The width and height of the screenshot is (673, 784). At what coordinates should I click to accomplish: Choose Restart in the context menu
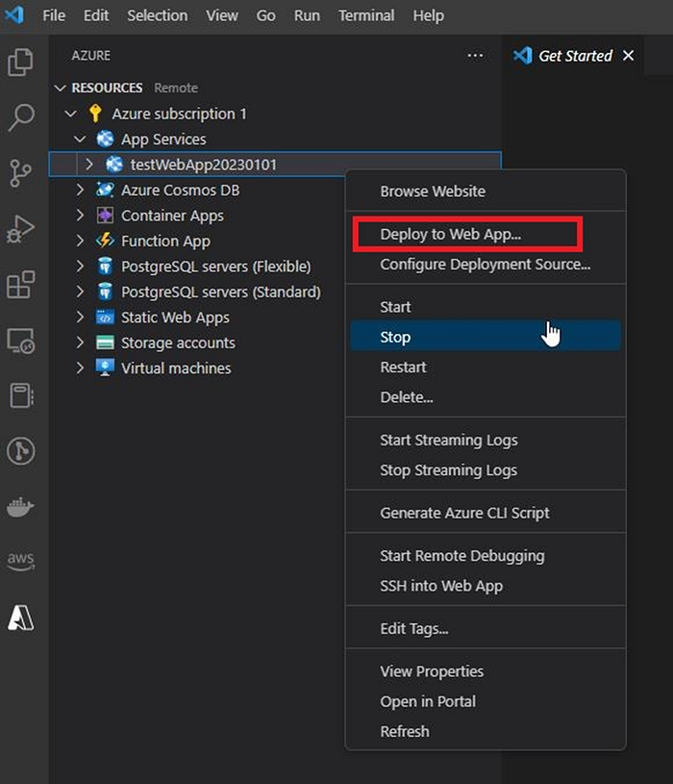pyautogui.click(x=486, y=367)
